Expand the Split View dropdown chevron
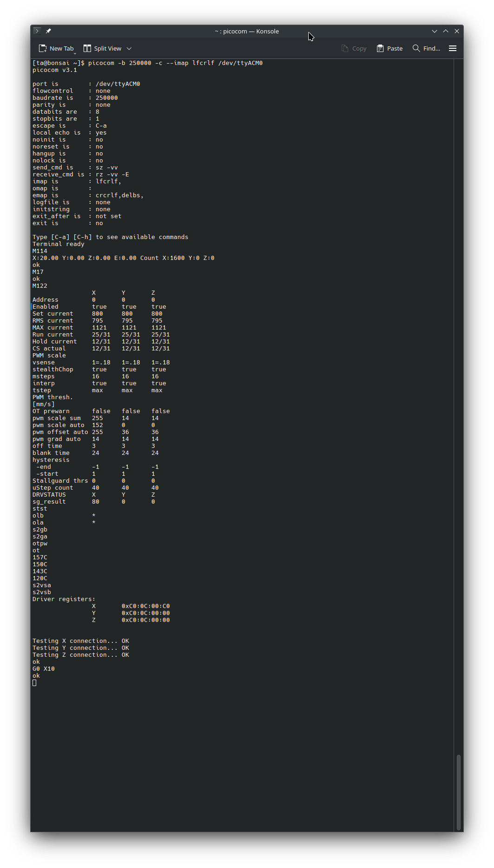The width and height of the screenshot is (494, 868). pos(129,49)
